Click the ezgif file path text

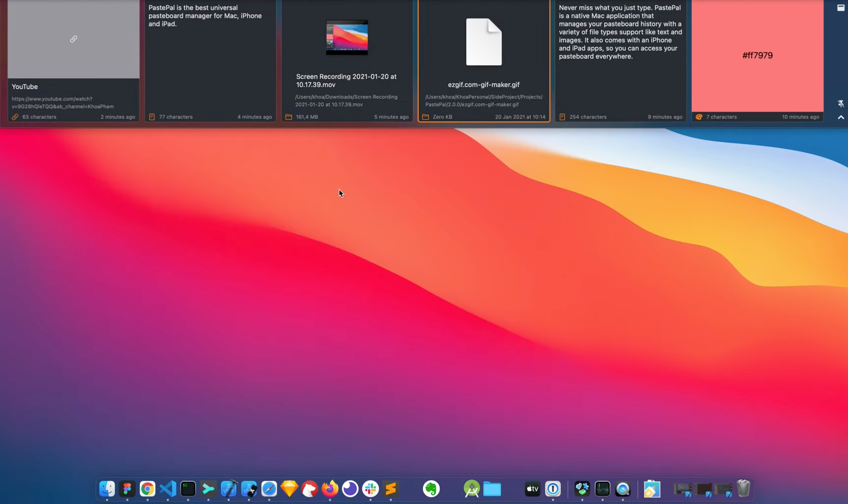[483, 101]
